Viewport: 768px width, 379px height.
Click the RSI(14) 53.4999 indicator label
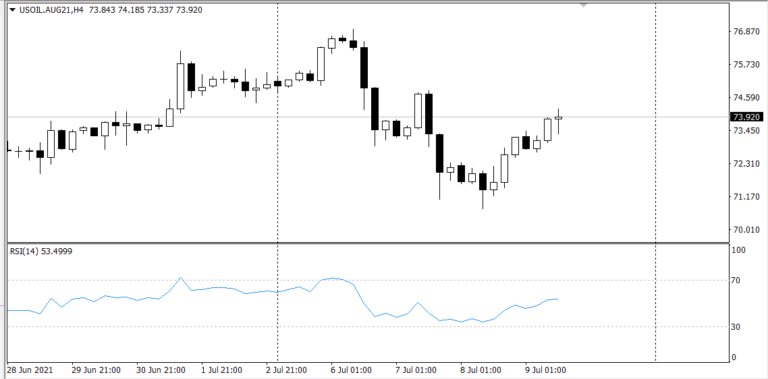pos(41,252)
